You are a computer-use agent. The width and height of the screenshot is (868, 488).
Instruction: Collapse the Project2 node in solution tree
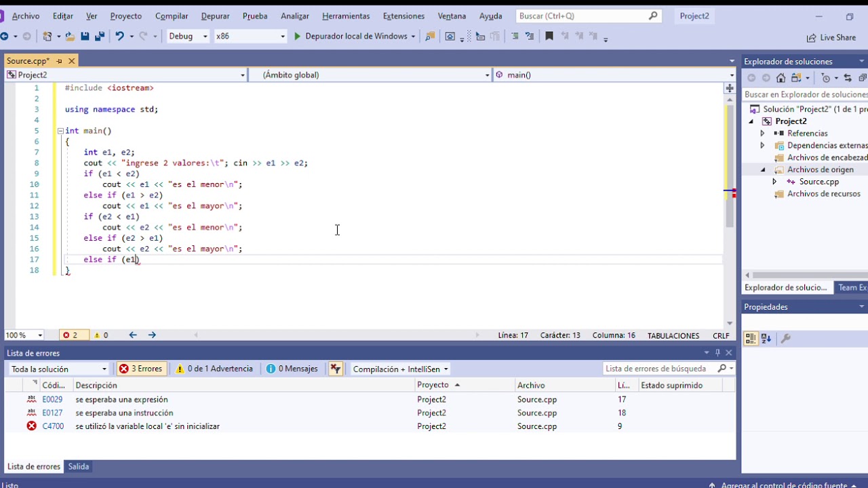[x=751, y=121]
